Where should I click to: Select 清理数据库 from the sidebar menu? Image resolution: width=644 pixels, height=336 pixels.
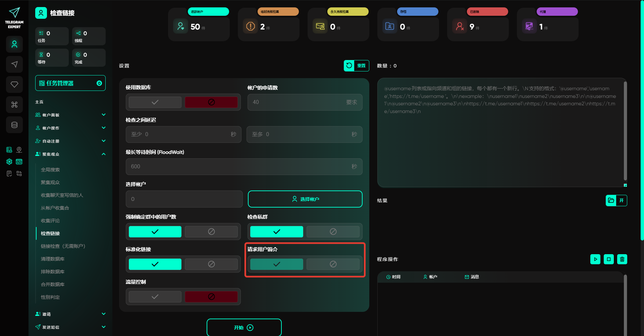pyautogui.click(x=53, y=259)
